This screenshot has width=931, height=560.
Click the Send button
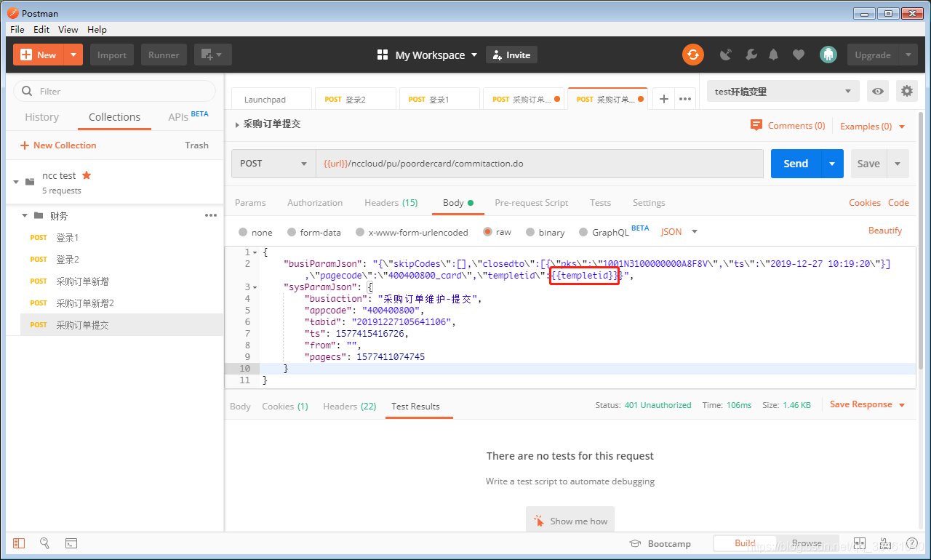point(796,164)
